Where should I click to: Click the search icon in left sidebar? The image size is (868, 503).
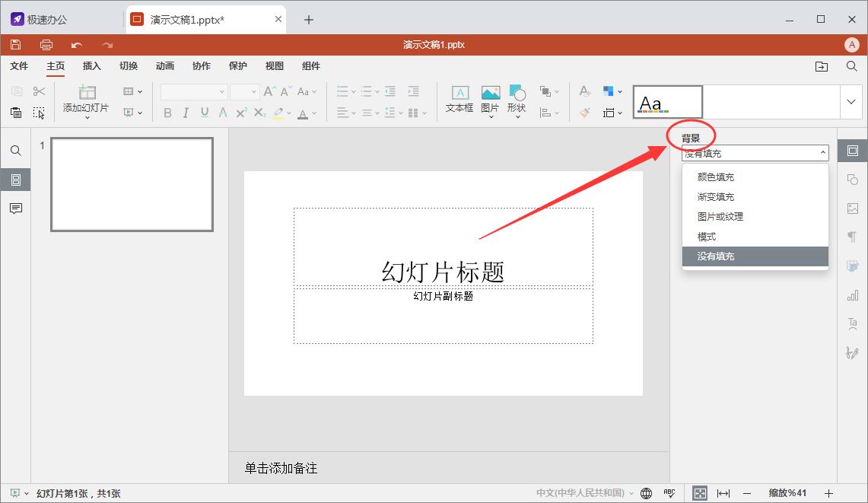[x=16, y=151]
